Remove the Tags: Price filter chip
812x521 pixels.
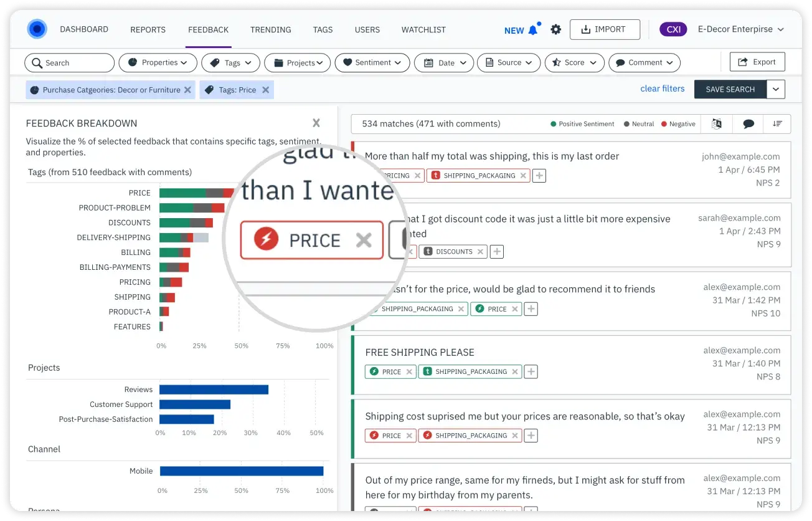point(266,90)
